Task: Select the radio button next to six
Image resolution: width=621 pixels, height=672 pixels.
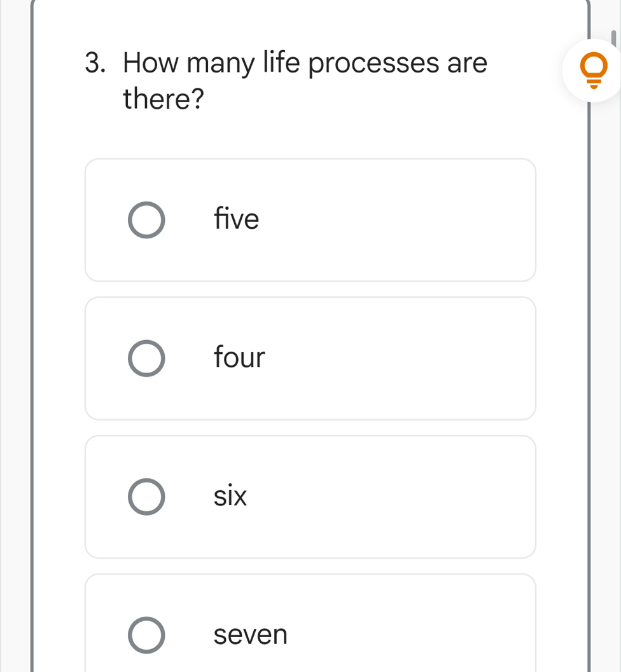Action: click(x=146, y=497)
